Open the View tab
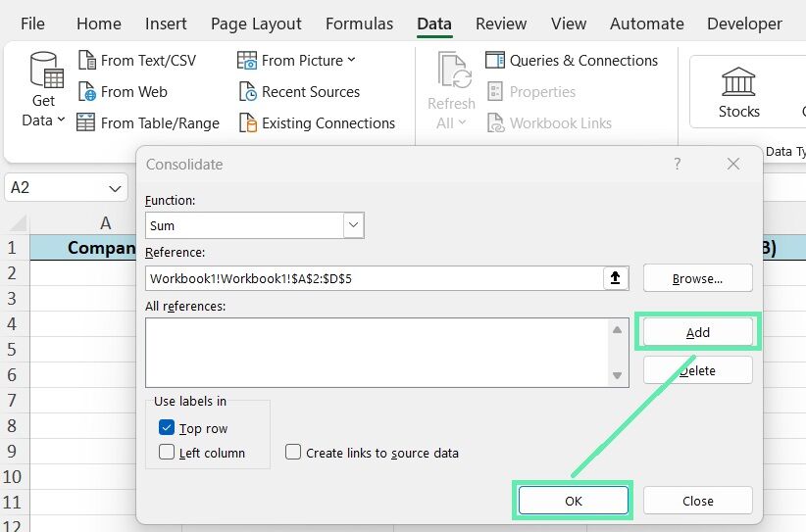Image resolution: width=806 pixels, height=532 pixels. tap(569, 24)
